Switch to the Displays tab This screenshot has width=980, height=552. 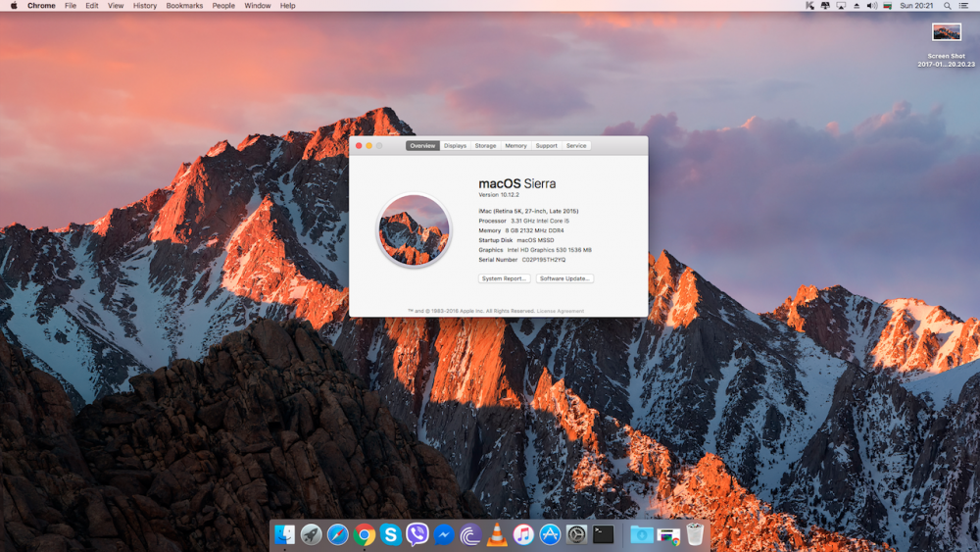click(455, 146)
